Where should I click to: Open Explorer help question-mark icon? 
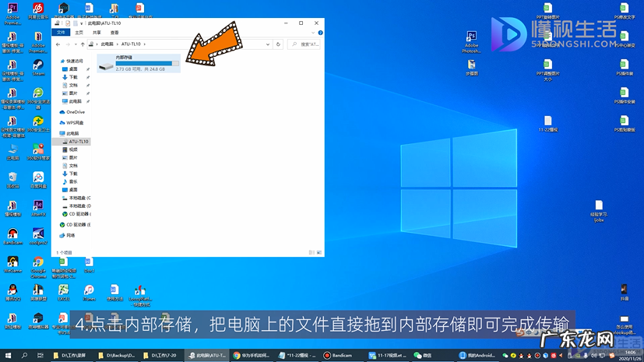320,33
